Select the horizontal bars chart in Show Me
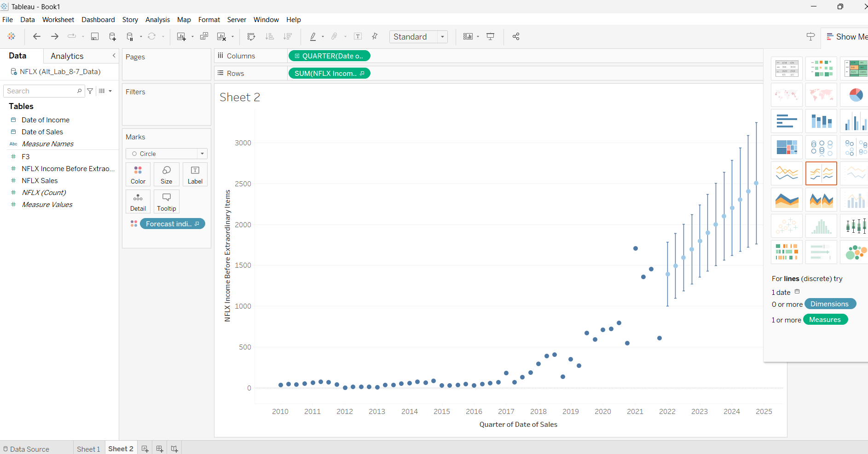 click(787, 121)
